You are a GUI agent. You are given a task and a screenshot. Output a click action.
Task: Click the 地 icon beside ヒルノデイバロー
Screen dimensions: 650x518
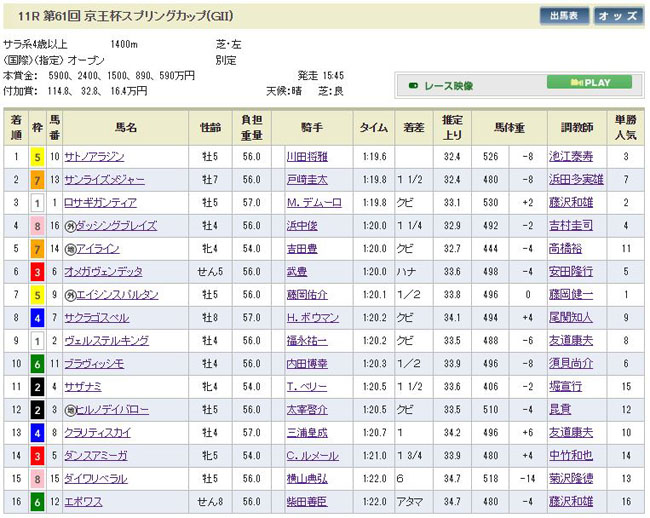(x=69, y=410)
